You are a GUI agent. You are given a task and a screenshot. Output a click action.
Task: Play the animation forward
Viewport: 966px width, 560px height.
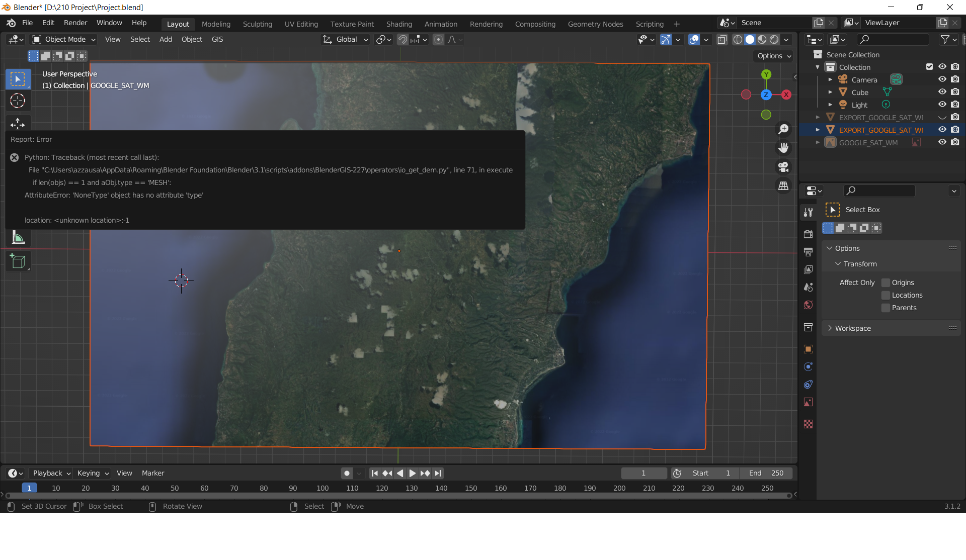point(412,473)
